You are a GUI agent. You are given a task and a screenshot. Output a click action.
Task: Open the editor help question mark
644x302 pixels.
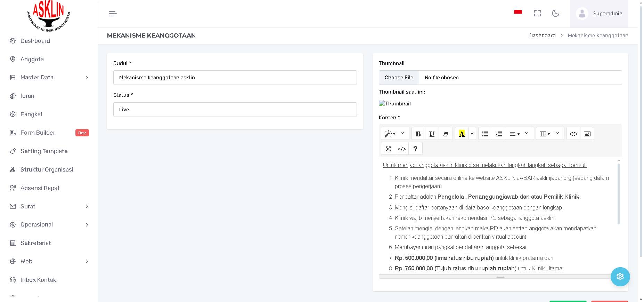click(x=415, y=149)
